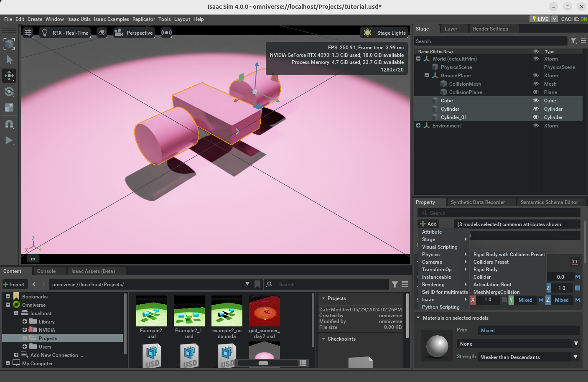Open the Example2.usd thumbnail

[152, 311]
